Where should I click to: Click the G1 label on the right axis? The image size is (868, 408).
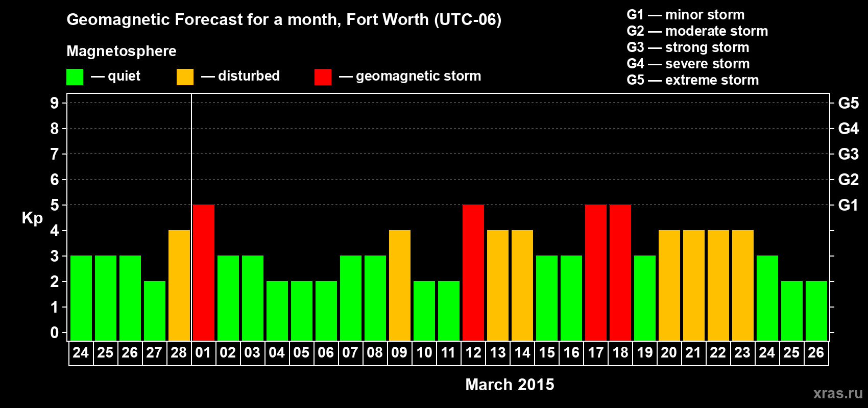(848, 205)
